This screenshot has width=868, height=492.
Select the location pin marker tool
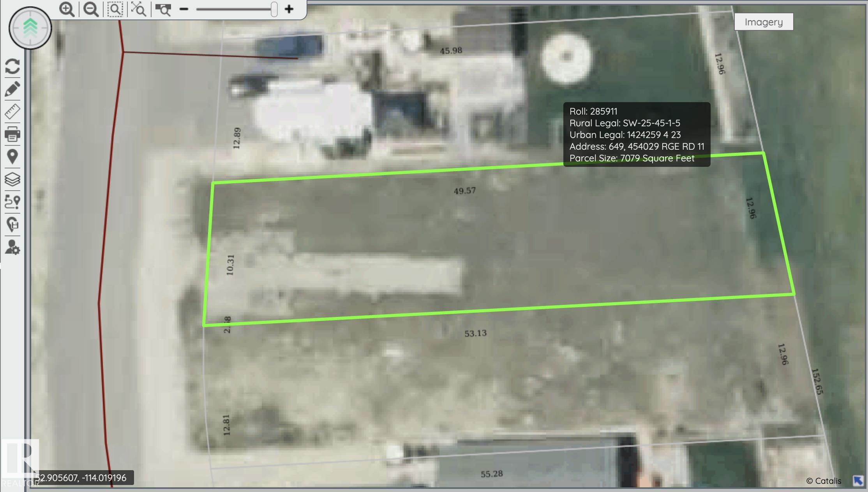click(13, 157)
